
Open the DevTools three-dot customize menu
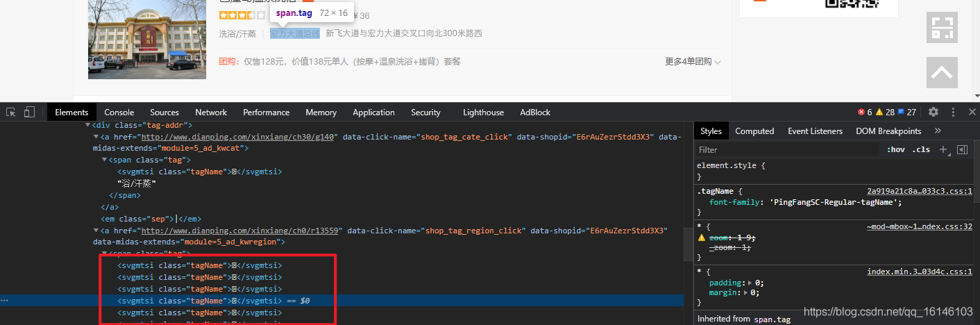[953, 112]
